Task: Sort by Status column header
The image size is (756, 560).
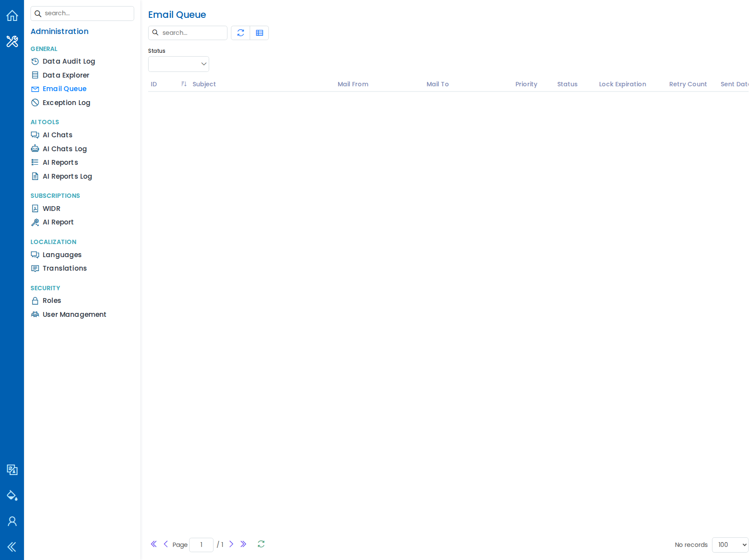Action: pyautogui.click(x=567, y=84)
